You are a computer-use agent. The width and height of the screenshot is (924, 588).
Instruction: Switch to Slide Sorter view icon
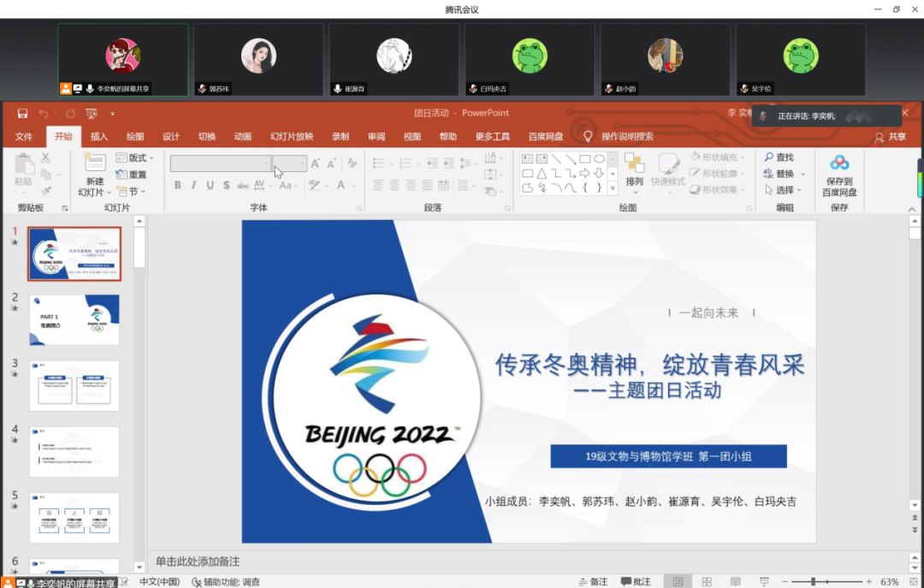(x=708, y=582)
